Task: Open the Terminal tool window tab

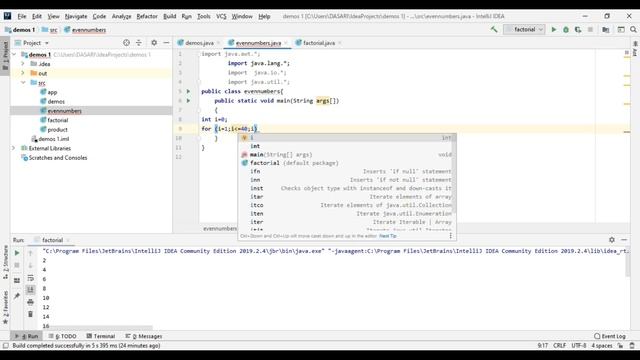Action: coord(101,336)
